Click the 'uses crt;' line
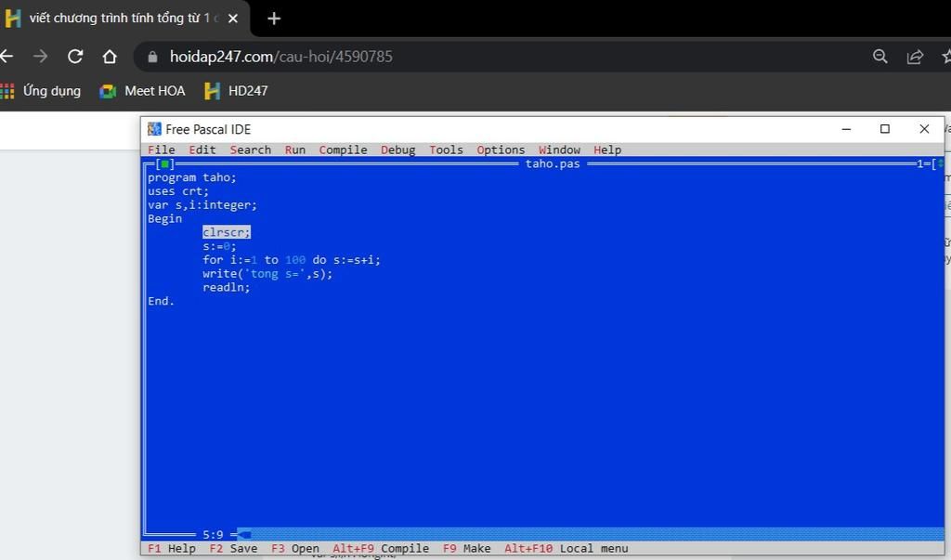 tap(177, 191)
